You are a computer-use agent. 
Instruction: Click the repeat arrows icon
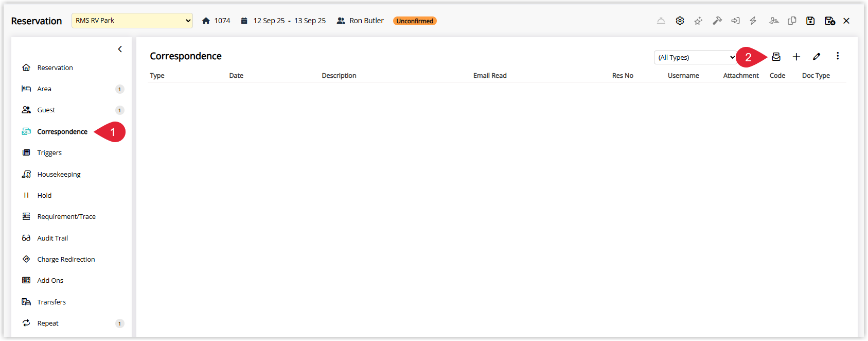[26, 323]
